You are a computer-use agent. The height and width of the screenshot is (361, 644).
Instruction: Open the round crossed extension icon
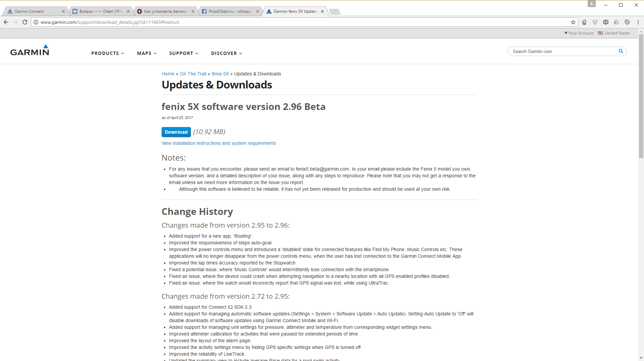coord(627,22)
